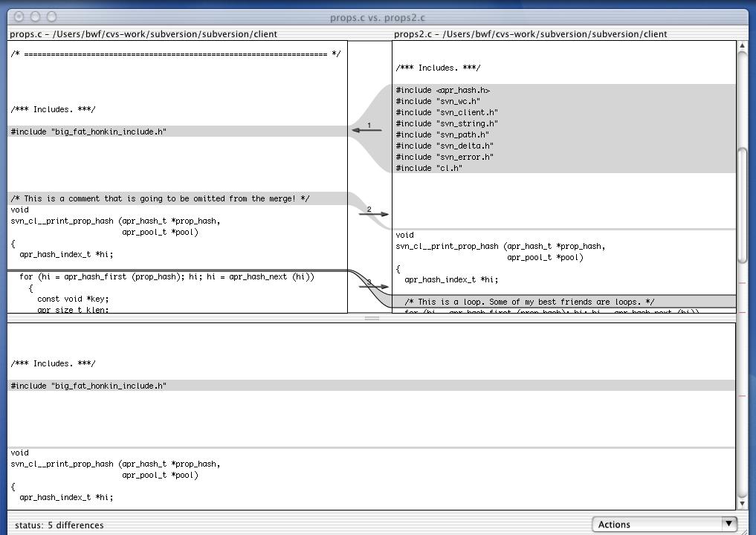Open the Actions dropdown menu

click(x=665, y=525)
